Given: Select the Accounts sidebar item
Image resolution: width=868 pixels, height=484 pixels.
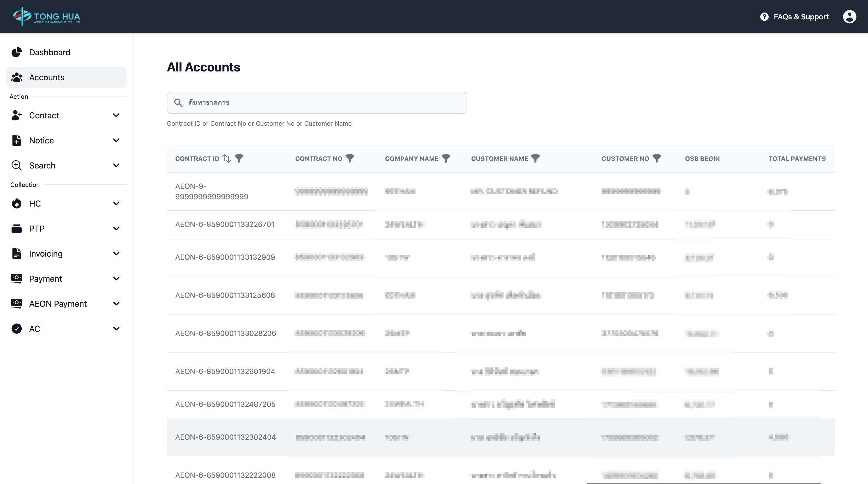Looking at the screenshot, I should point(47,77).
